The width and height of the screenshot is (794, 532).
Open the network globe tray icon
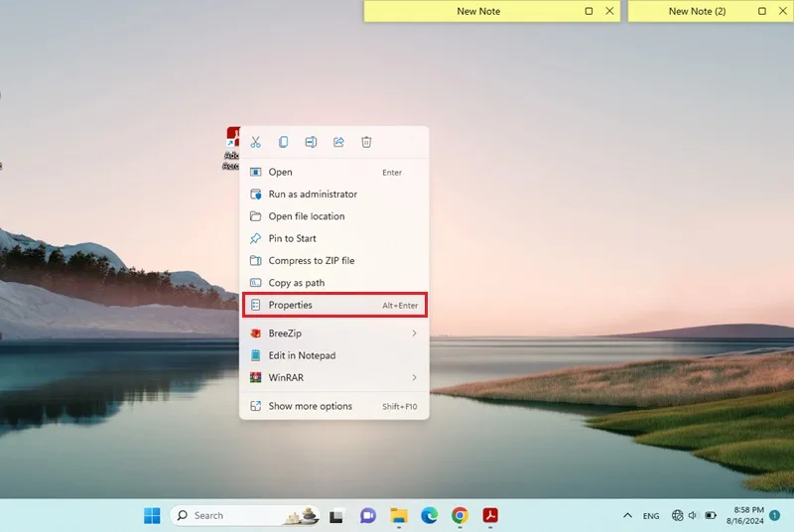tap(677, 516)
